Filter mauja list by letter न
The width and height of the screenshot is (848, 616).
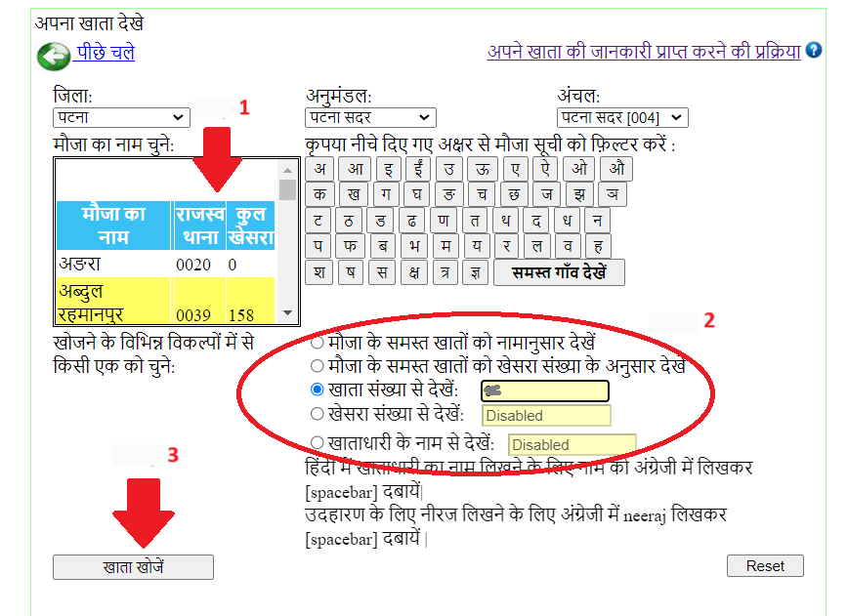point(597,220)
